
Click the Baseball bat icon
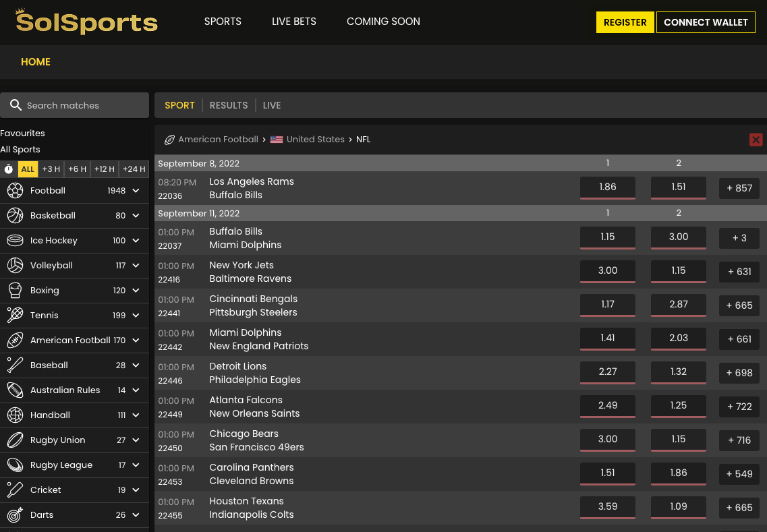click(x=15, y=365)
